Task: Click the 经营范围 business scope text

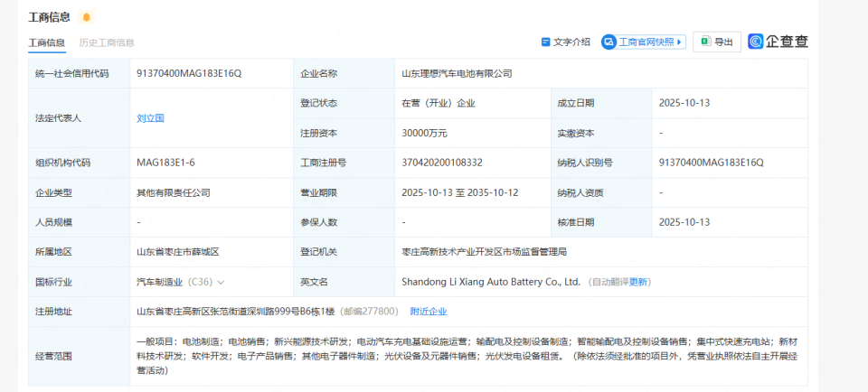Action: [468, 356]
